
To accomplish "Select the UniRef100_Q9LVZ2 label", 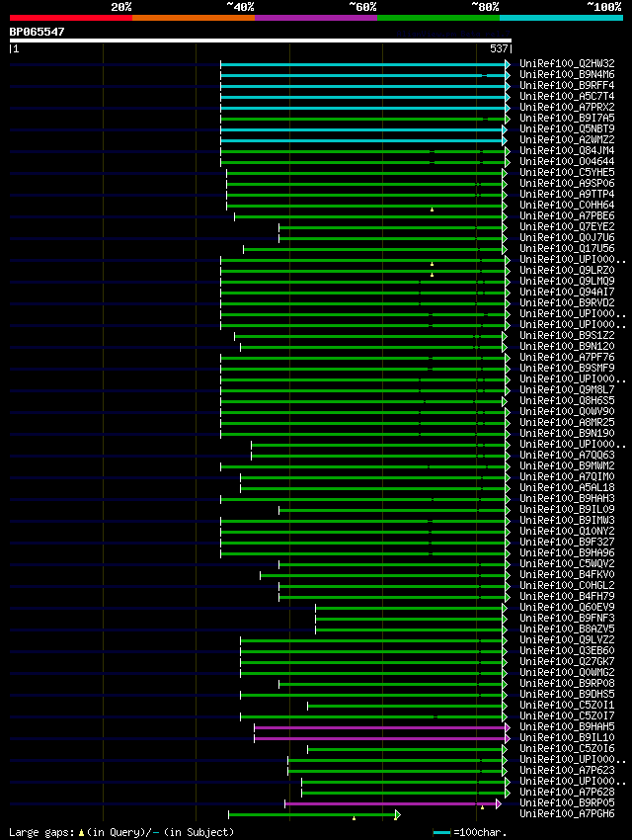I will 567,639.
